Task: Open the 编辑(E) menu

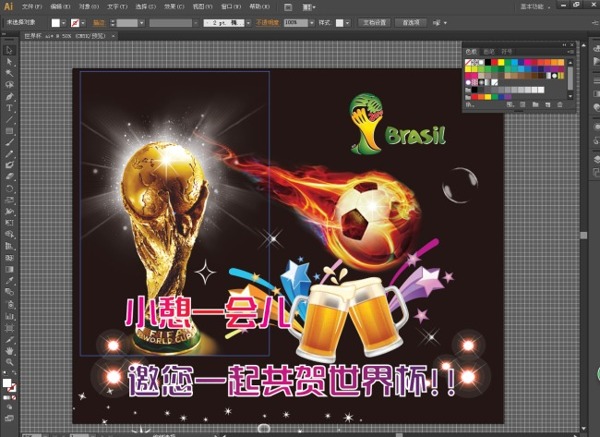Action: click(x=60, y=7)
